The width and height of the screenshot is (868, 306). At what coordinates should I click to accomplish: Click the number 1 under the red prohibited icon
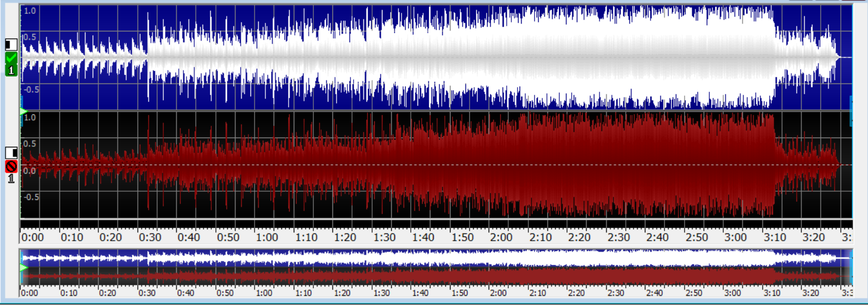(11, 179)
